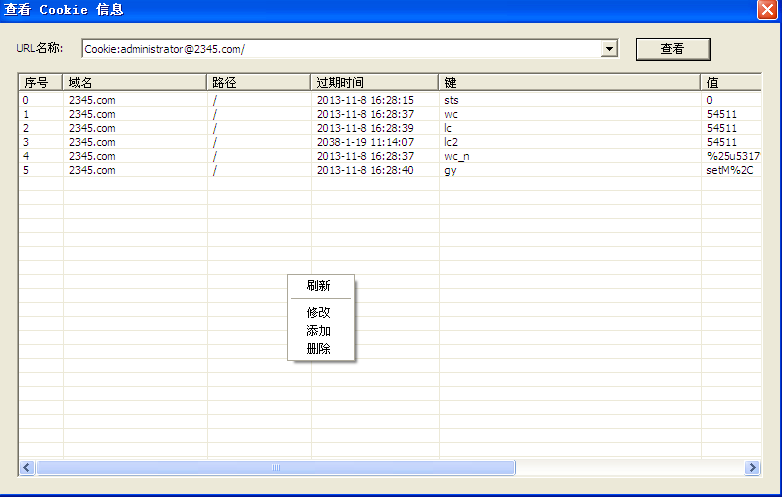Click the 键 column header
782x497 pixels.
[x=570, y=82]
